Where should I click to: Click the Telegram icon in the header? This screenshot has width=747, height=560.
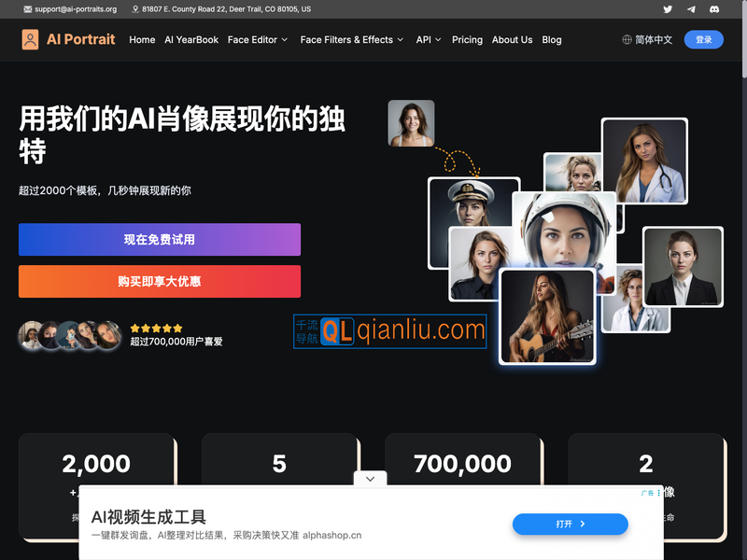pos(691,8)
